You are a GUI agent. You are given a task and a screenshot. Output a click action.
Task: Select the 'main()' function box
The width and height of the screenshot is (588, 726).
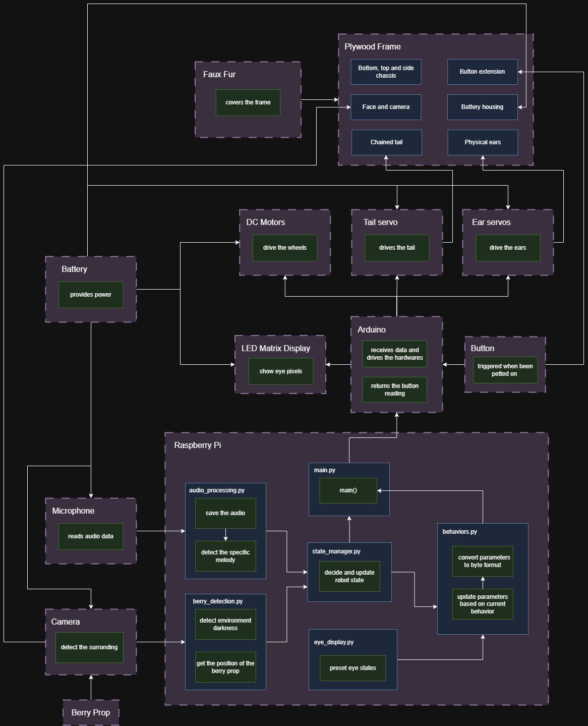point(348,490)
